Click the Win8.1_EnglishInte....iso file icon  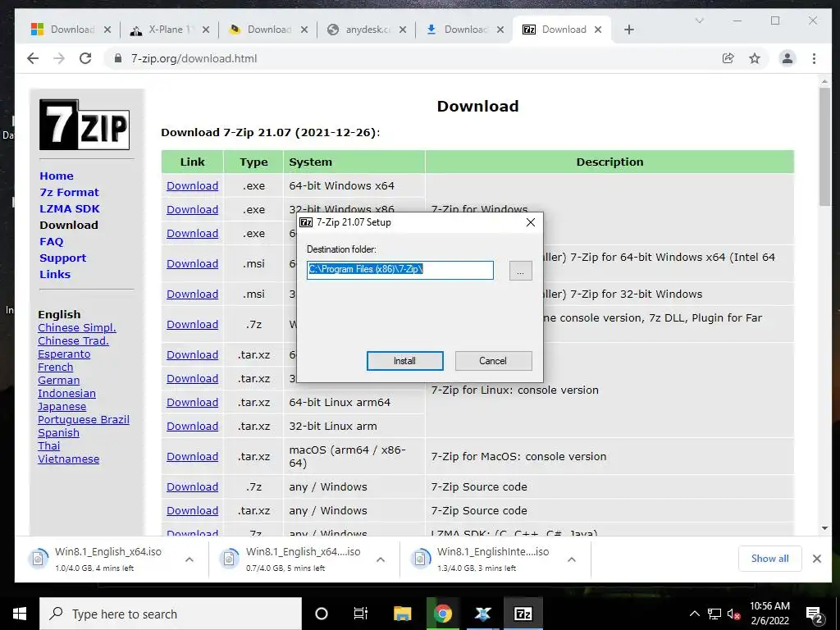pyautogui.click(x=421, y=559)
